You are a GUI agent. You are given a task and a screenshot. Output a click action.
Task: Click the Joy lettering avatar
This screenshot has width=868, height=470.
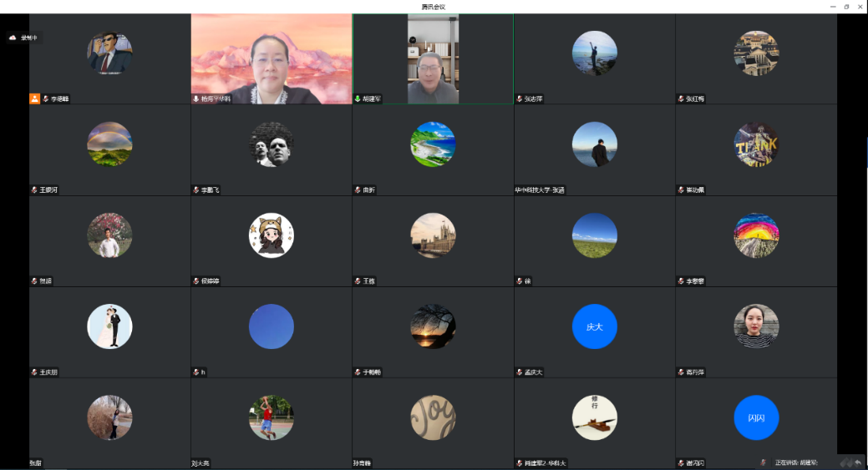(x=433, y=417)
